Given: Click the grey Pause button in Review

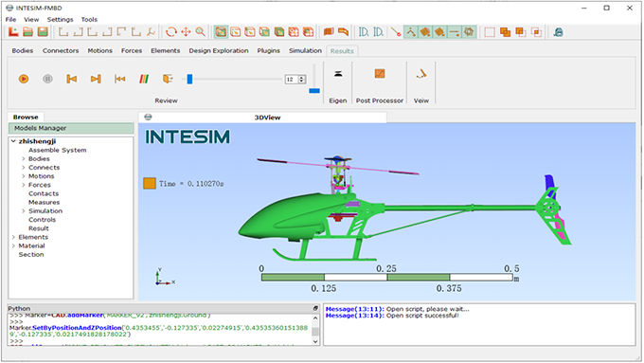Looking at the screenshot, I should 47,79.
